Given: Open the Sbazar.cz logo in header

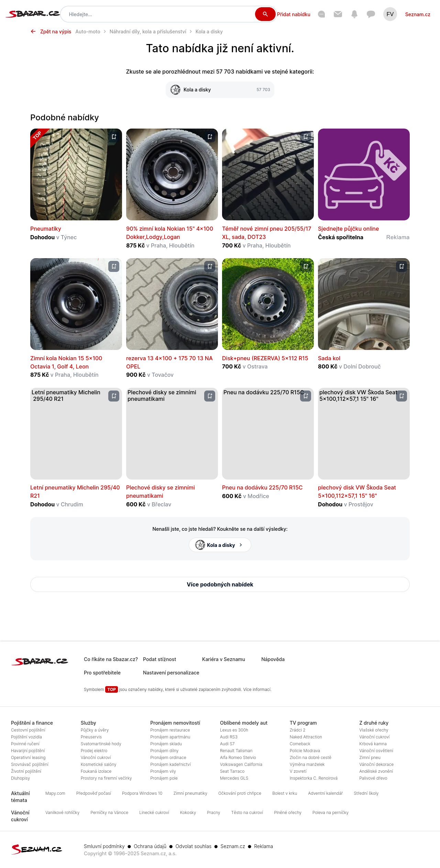Looking at the screenshot, I should point(33,14).
